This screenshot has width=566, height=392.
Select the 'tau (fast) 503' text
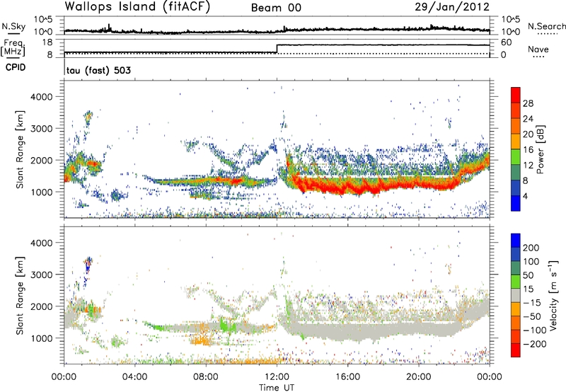[x=98, y=70]
